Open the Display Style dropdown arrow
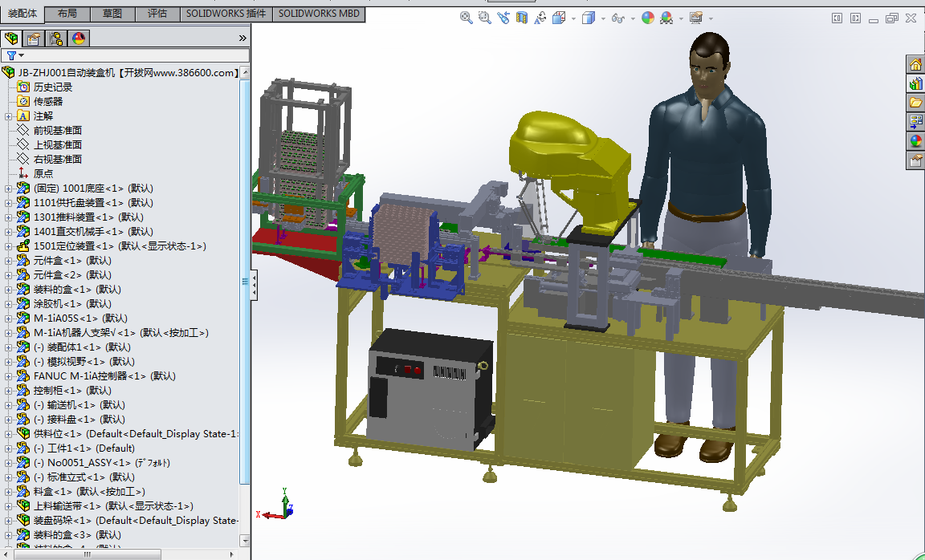The height and width of the screenshot is (560, 925). pos(603,18)
